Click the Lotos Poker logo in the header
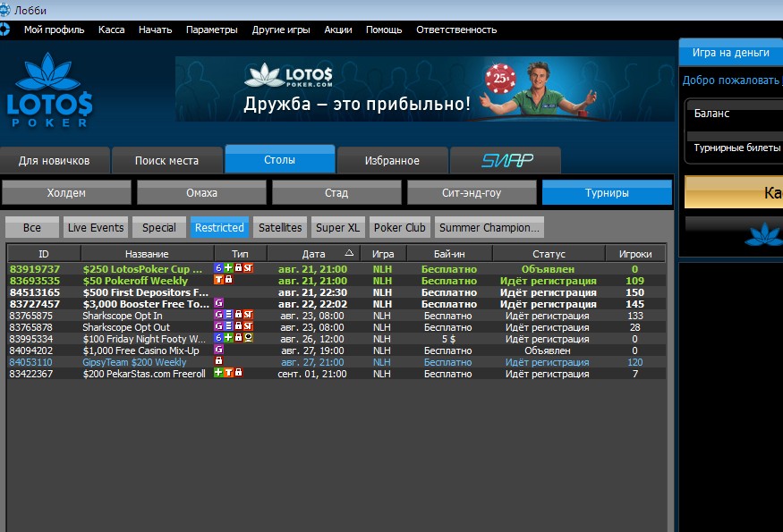This screenshot has height=532, width=783. [x=49, y=89]
